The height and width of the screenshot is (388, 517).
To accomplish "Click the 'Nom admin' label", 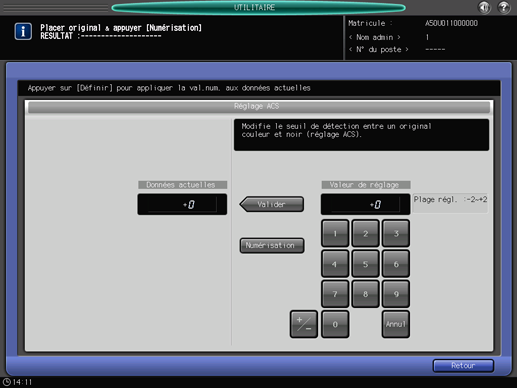I will pyautogui.click(x=375, y=37).
